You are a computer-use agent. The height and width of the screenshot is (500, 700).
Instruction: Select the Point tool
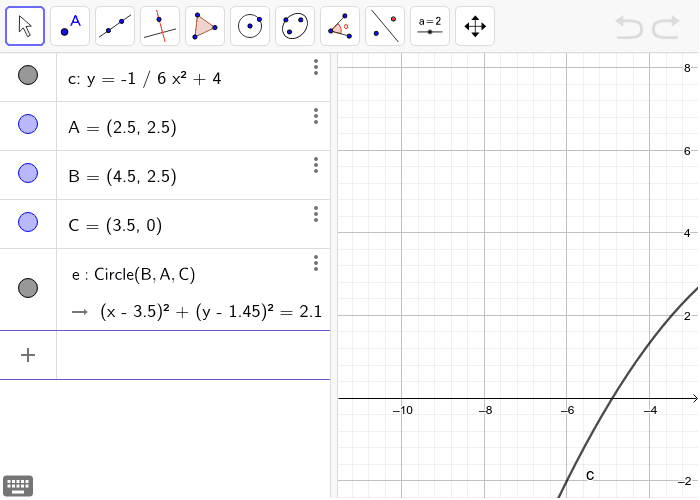(70, 26)
